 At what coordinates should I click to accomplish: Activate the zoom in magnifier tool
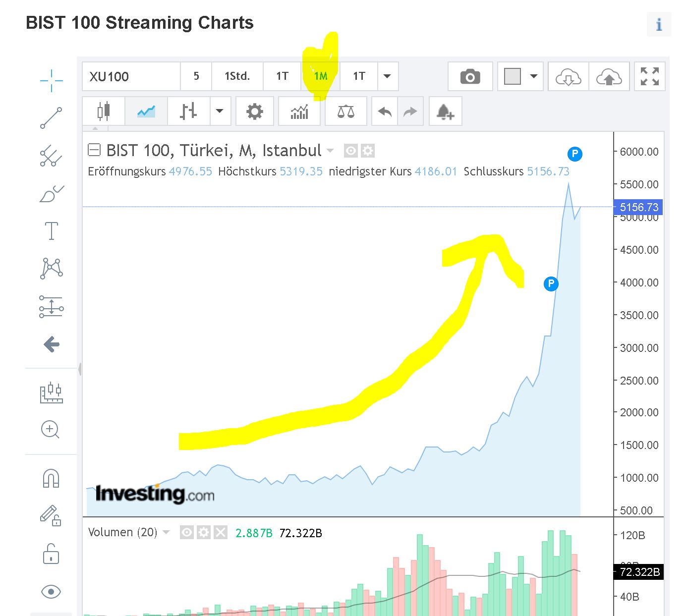[x=51, y=429]
